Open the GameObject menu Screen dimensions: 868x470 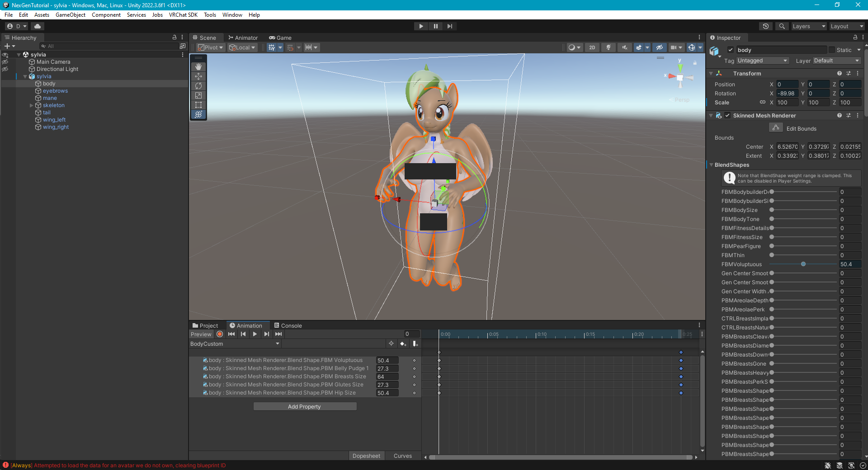(x=71, y=14)
